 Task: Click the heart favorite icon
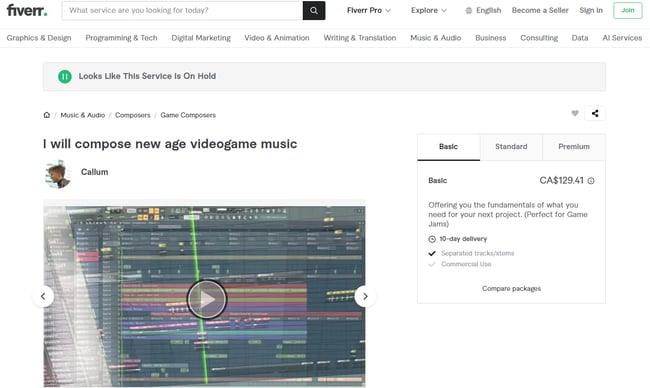pos(575,113)
